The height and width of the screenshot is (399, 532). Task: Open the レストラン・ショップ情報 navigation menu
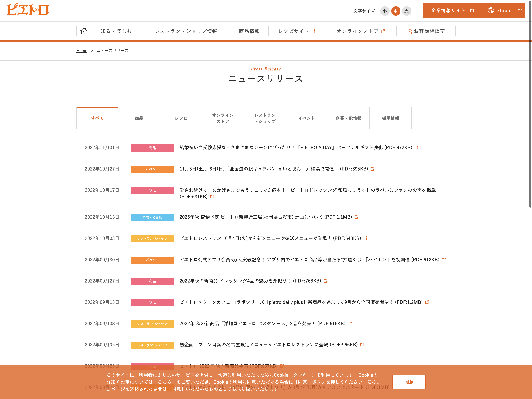tap(186, 31)
